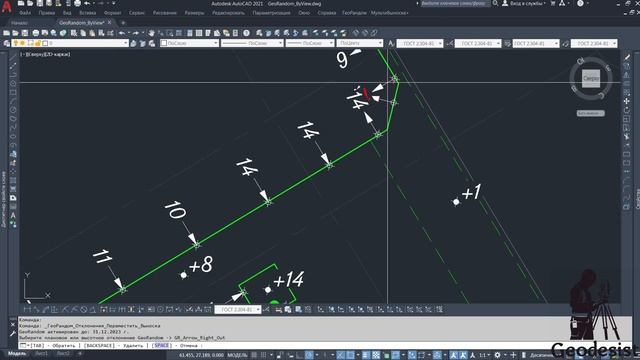This screenshot has width=640, height=360.
Task: Expand the layer list dropdown
Action: pyautogui.click(x=126, y=43)
